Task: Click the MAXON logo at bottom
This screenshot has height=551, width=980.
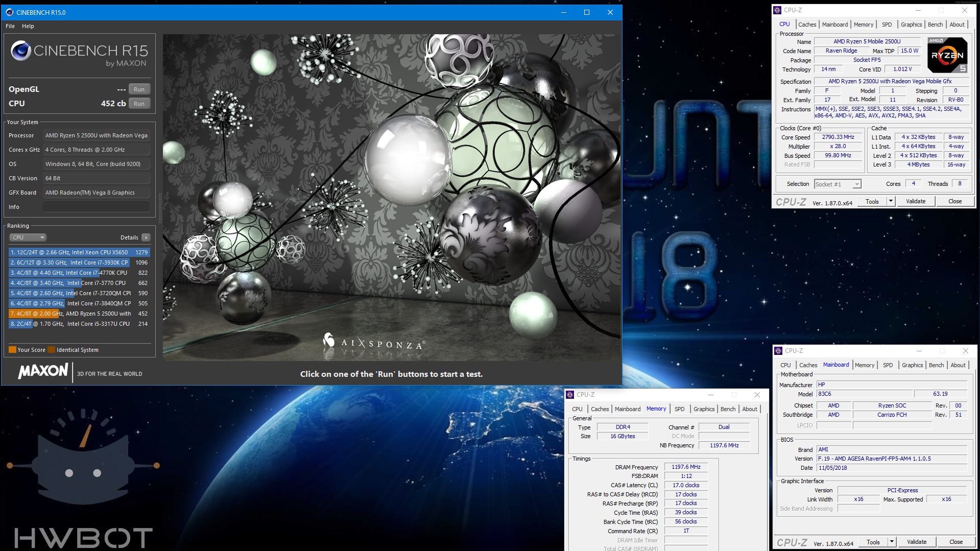Action: pos(43,371)
